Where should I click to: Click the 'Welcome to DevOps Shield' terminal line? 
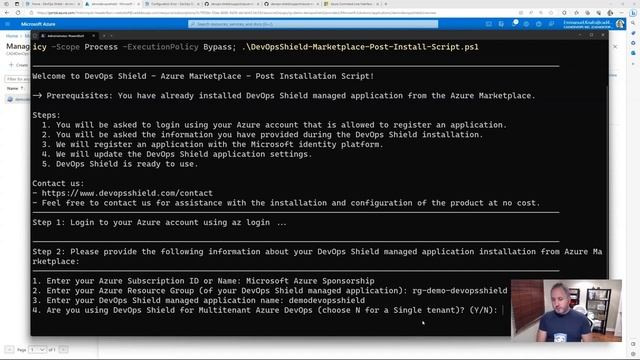203,76
